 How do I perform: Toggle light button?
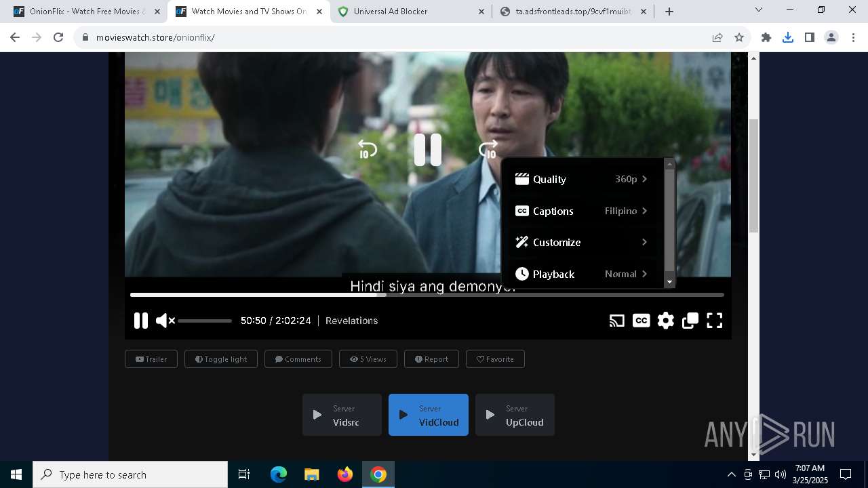(x=221, y=359)
